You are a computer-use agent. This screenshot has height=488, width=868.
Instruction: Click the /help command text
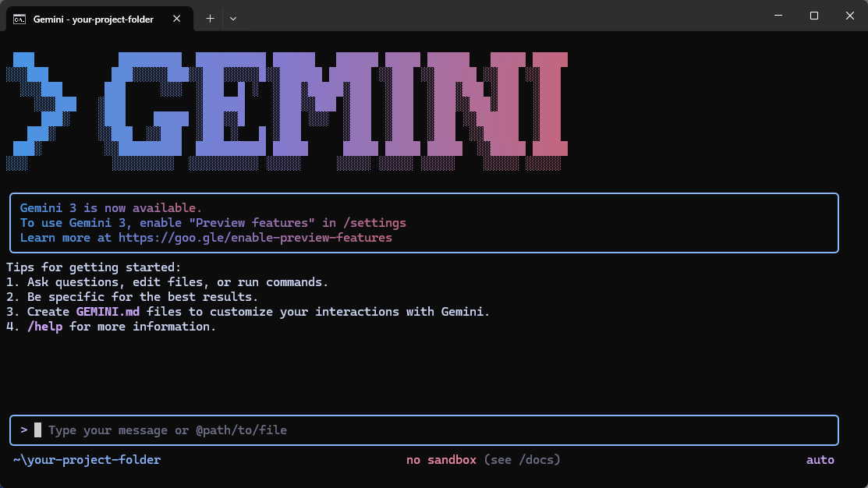(x=44, y=327)
